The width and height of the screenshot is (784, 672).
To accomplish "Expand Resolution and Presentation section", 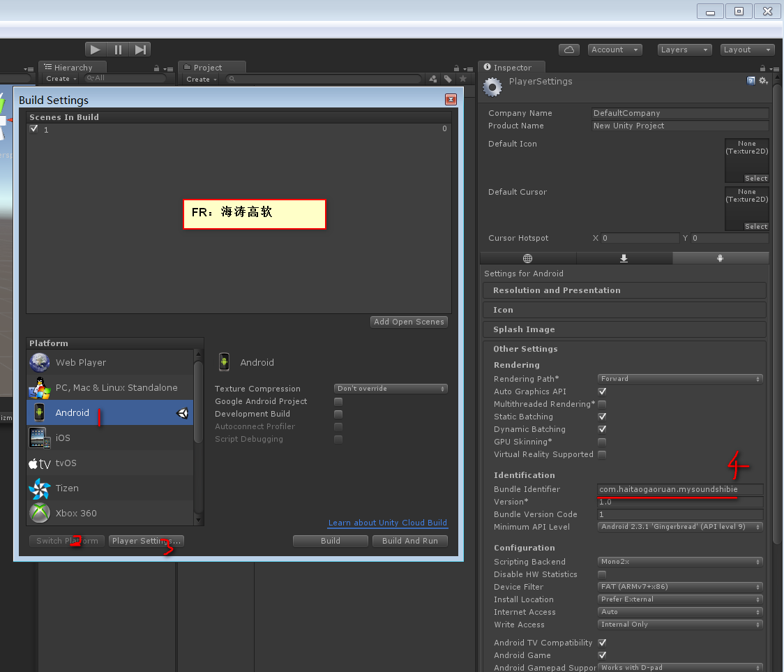I will click(x=624, y=290).
